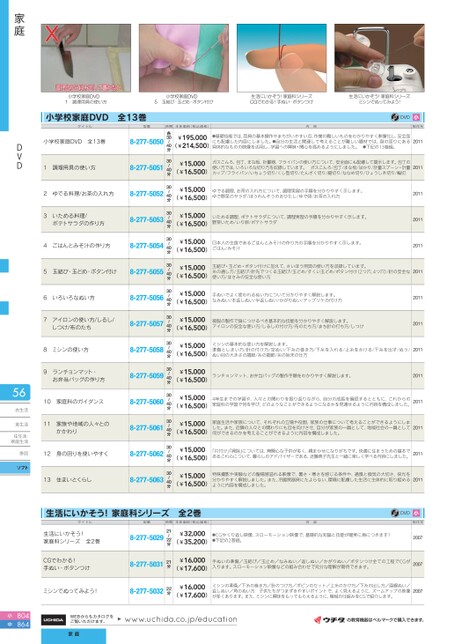Open the sewing machine bobbin thumbnail
462x644 pixels.
(x=379, y=58)
